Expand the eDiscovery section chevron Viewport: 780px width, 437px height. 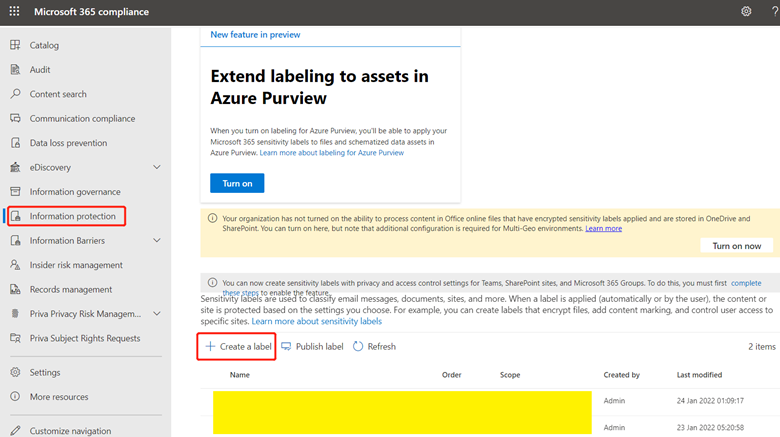tap(157, 167)
